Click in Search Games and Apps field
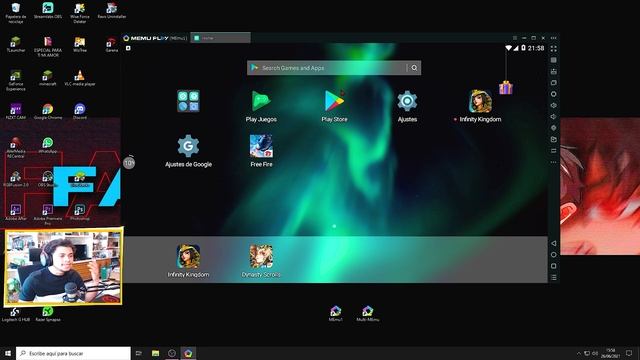The height and width of the screenshot is (360, 640). (327, 68)
